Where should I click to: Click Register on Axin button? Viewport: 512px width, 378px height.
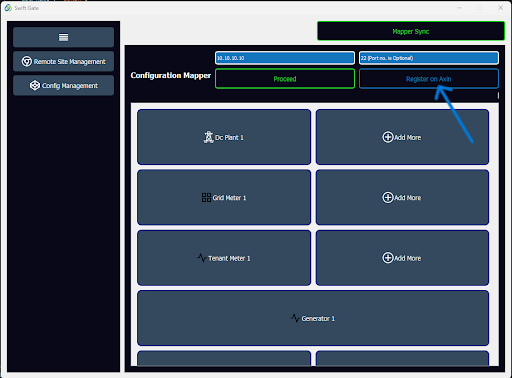point(429,79)
